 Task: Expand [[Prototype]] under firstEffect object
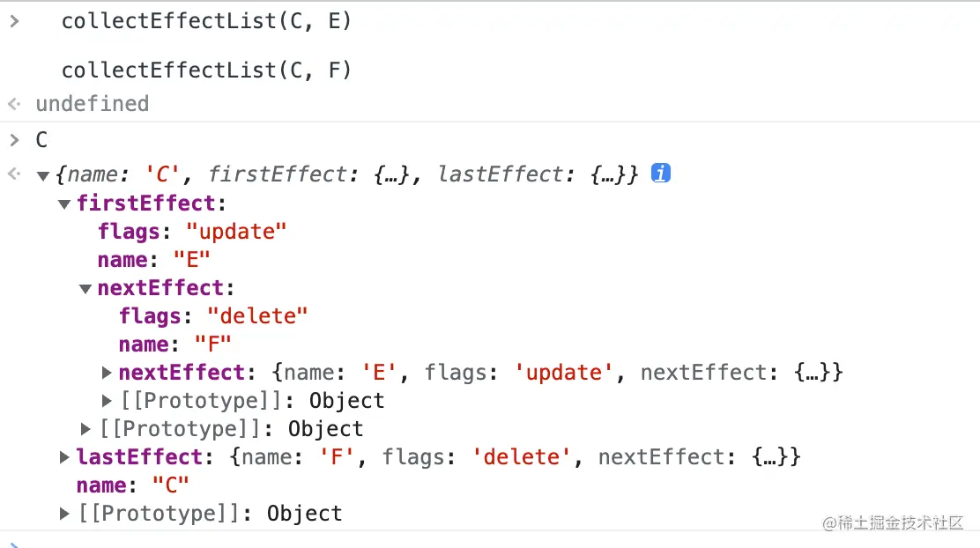point(85,429)
